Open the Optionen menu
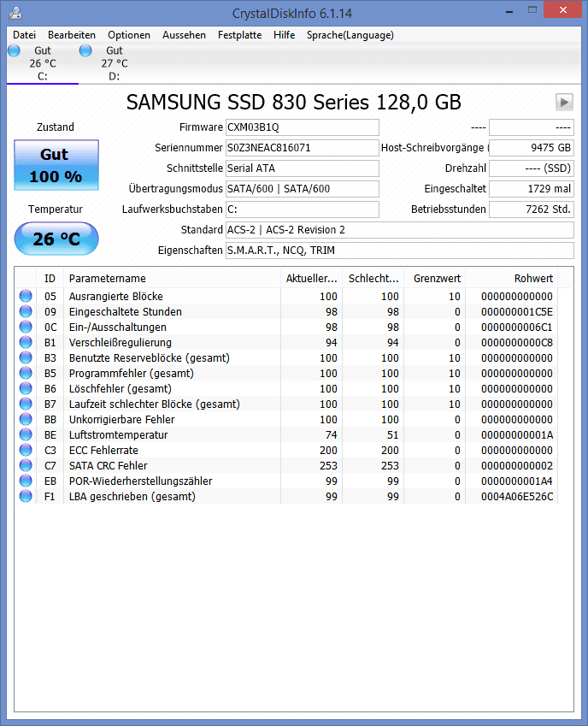 coord(129,35)
